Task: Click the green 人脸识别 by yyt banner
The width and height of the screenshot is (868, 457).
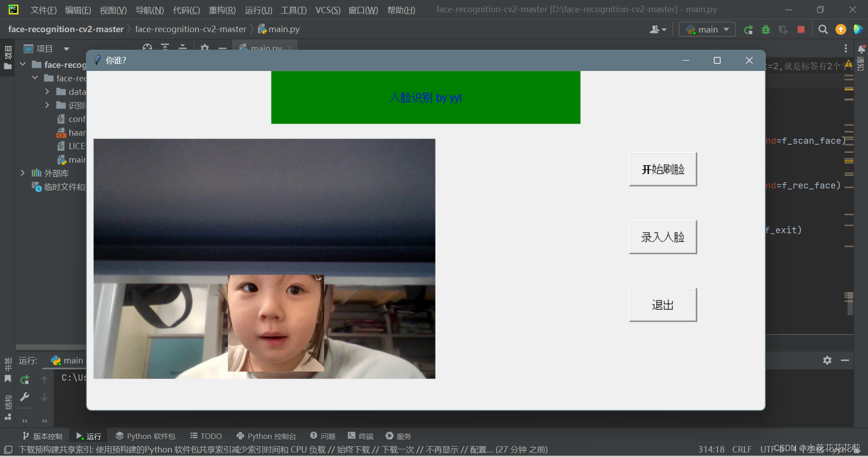Action: point(425,97)
